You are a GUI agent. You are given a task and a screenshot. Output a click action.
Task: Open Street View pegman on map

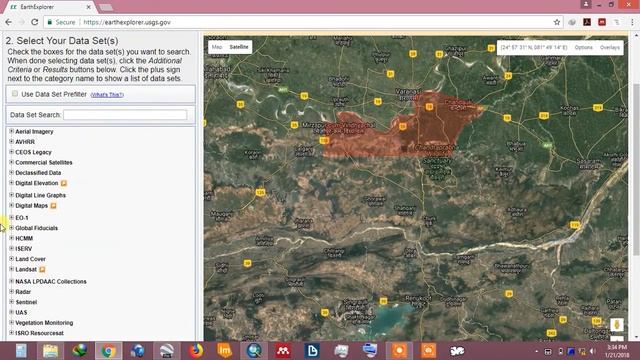617,325
